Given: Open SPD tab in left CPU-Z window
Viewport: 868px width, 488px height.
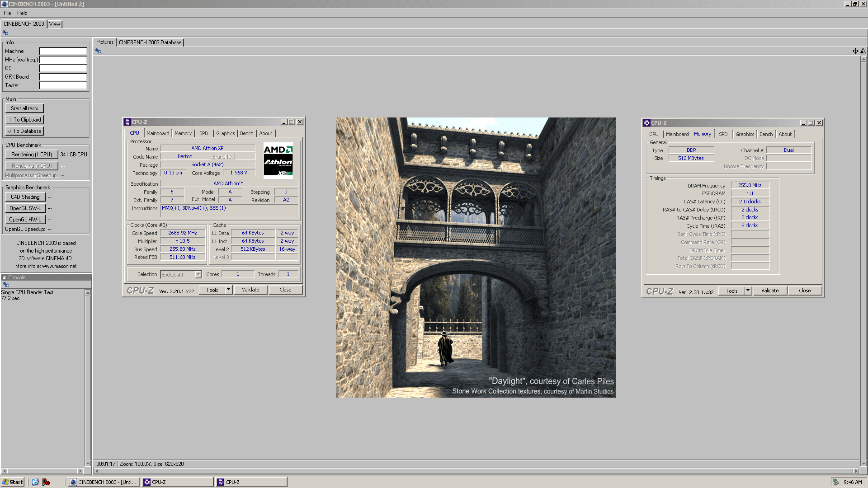Looking at the screenshot, I should tap(204, 133).
